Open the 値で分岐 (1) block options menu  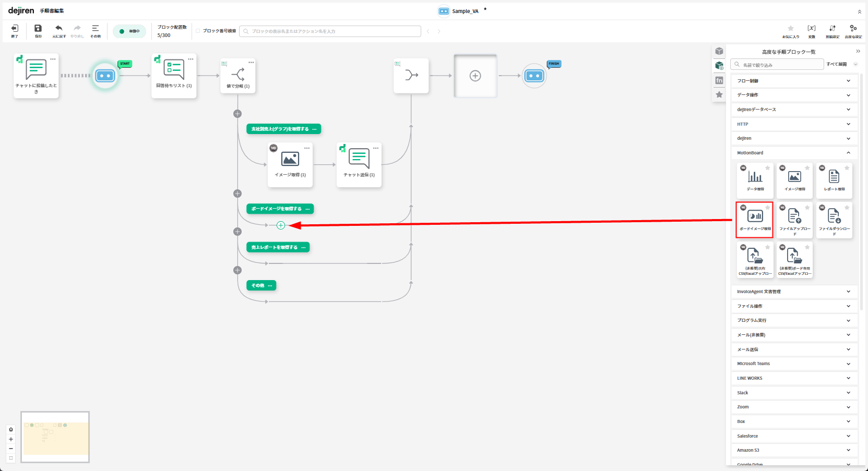click(251, 63)
